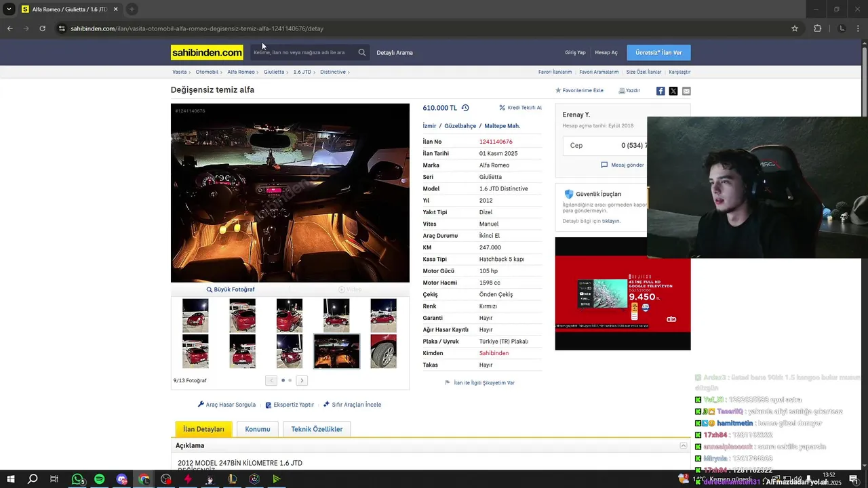Open Vasıta breadcrumb
This screenshot has width=868, height=488.
click(x=179, y=72)
